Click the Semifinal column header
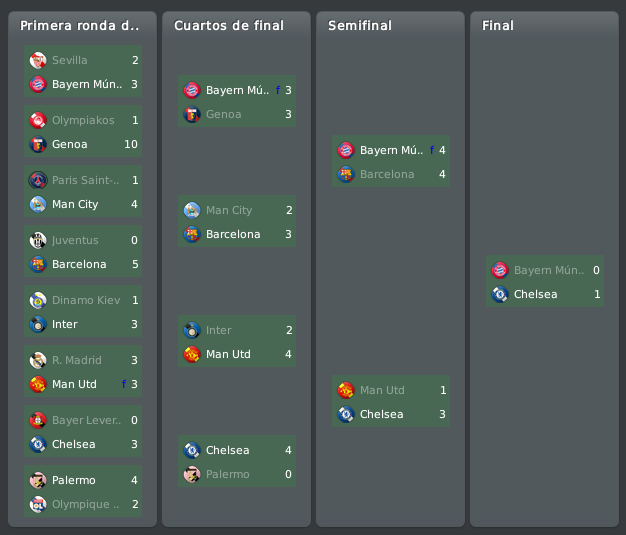The image size is (626, 535). coord(360,26)
